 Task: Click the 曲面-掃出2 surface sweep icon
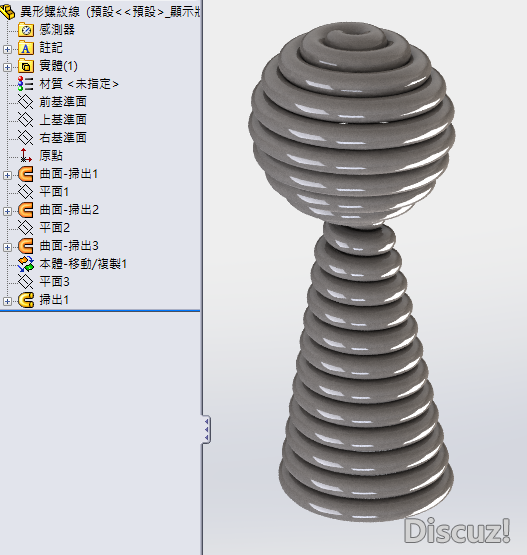pyautogui.click(x=26, y=210)
